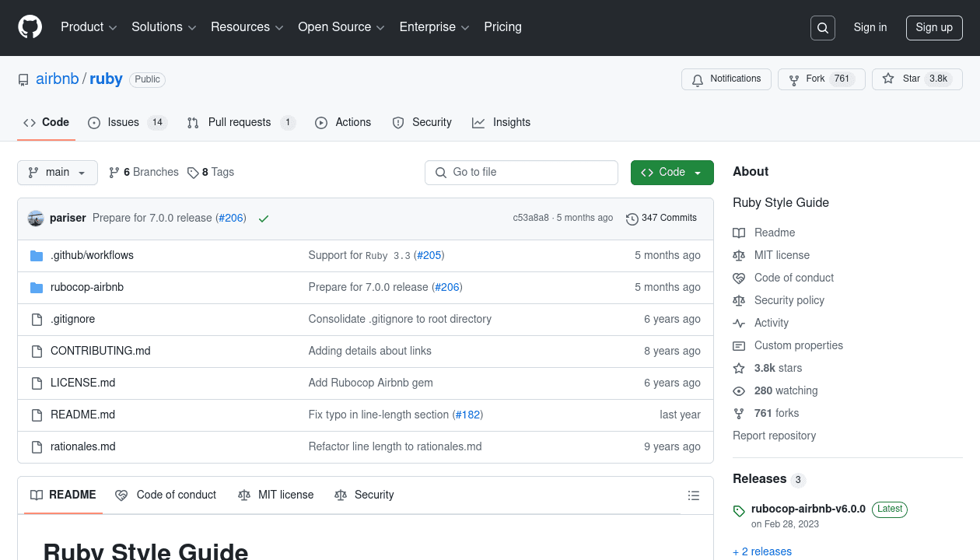Screen dimensions: 980x560
Task: Click the rubocop-airbnb-v6.0.0 release tag icon
Action: point(739,511)
